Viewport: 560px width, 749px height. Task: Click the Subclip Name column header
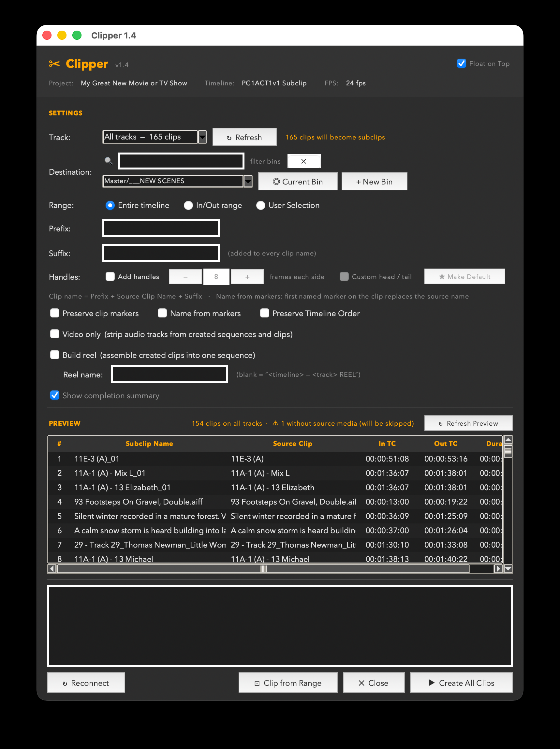point(149,444)
